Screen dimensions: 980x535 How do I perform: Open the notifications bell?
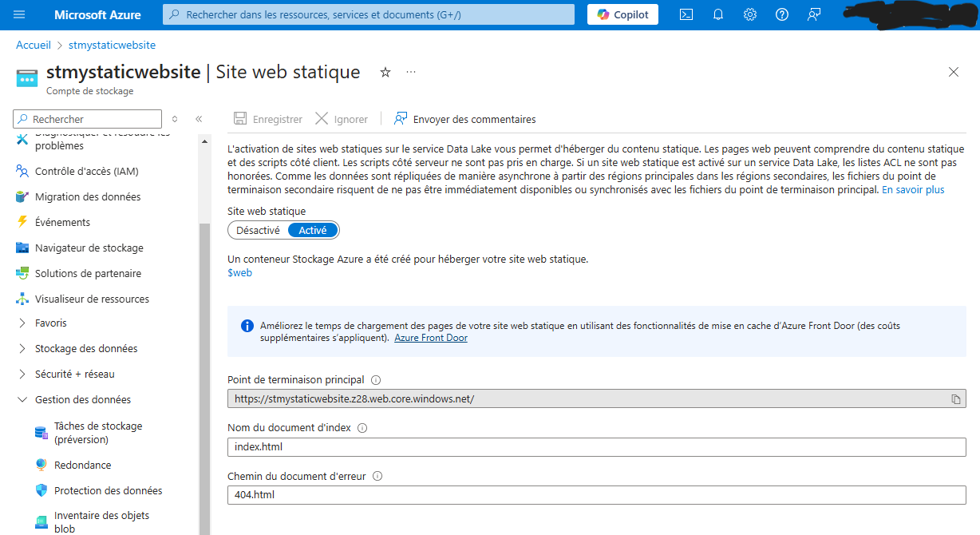point(718,14)
